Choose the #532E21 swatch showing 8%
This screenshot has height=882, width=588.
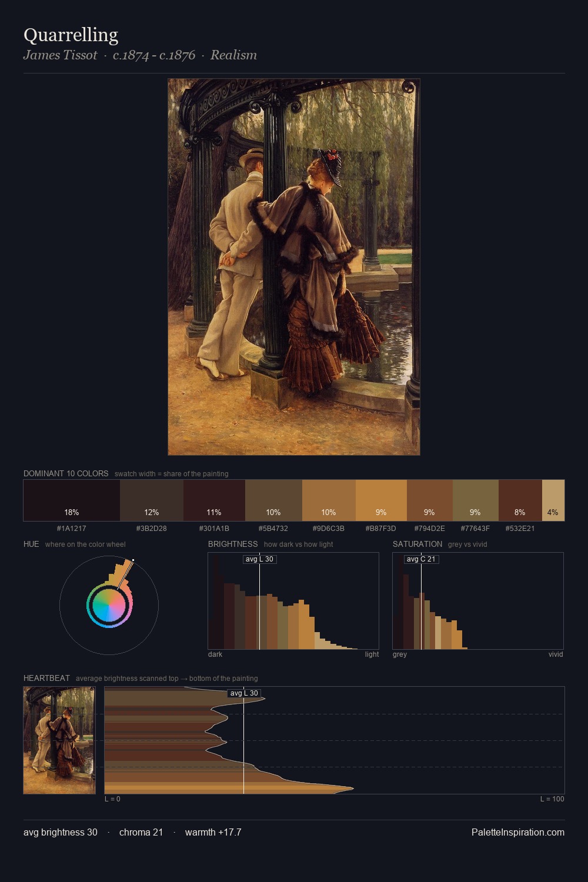tap(520, 500)
